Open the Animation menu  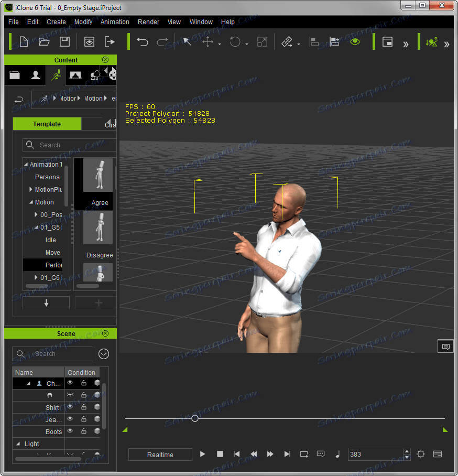115,22
